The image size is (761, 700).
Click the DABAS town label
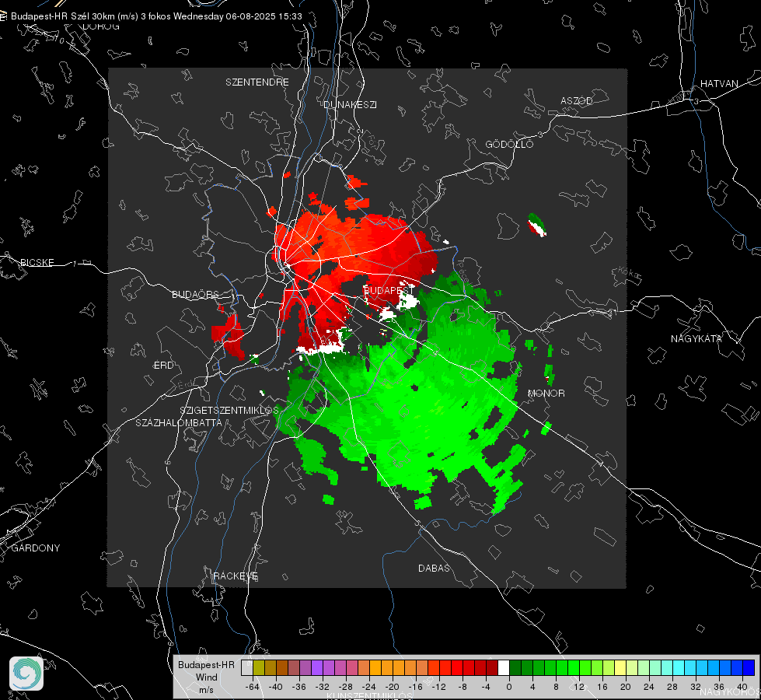click(435, 569)
